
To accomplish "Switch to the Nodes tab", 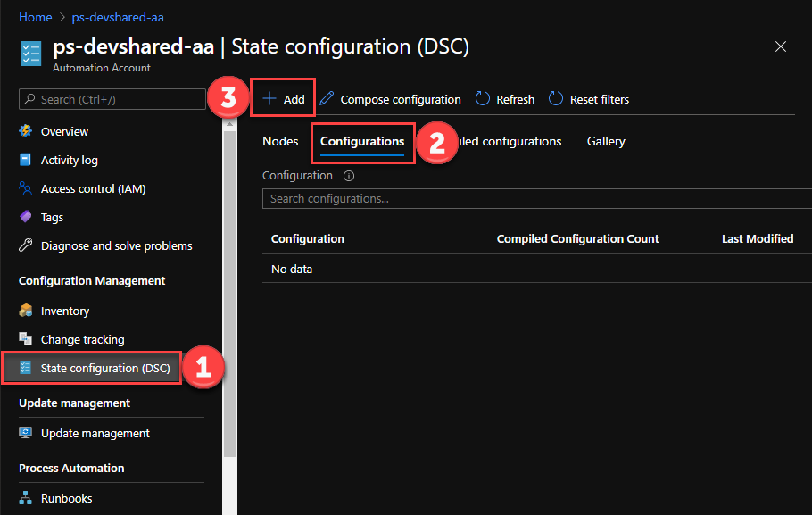I will tap(279, 141).
